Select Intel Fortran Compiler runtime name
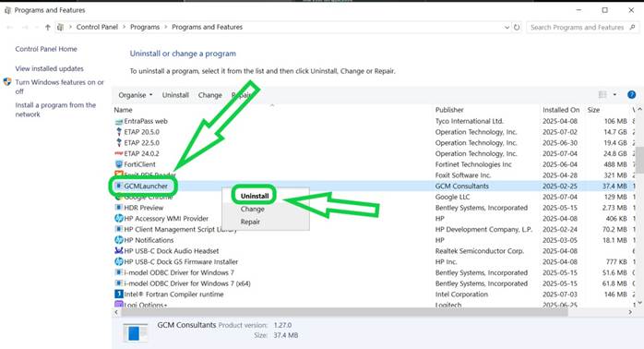Image resolution: width=644 pixels, height=349 pixels. tap(173, 294)
